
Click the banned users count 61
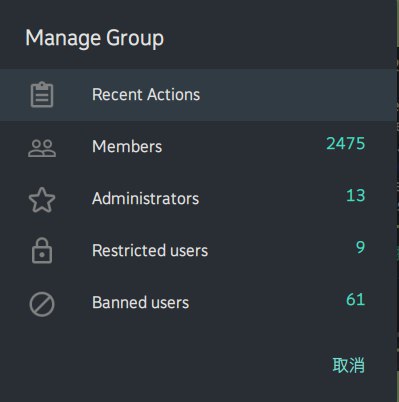coord(356,299)
